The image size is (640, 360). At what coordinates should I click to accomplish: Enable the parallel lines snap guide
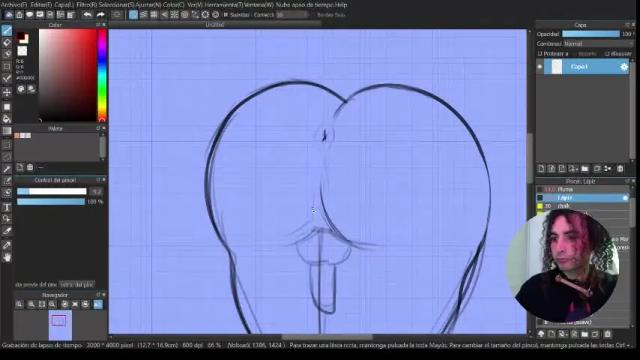[x=144, y=15]
